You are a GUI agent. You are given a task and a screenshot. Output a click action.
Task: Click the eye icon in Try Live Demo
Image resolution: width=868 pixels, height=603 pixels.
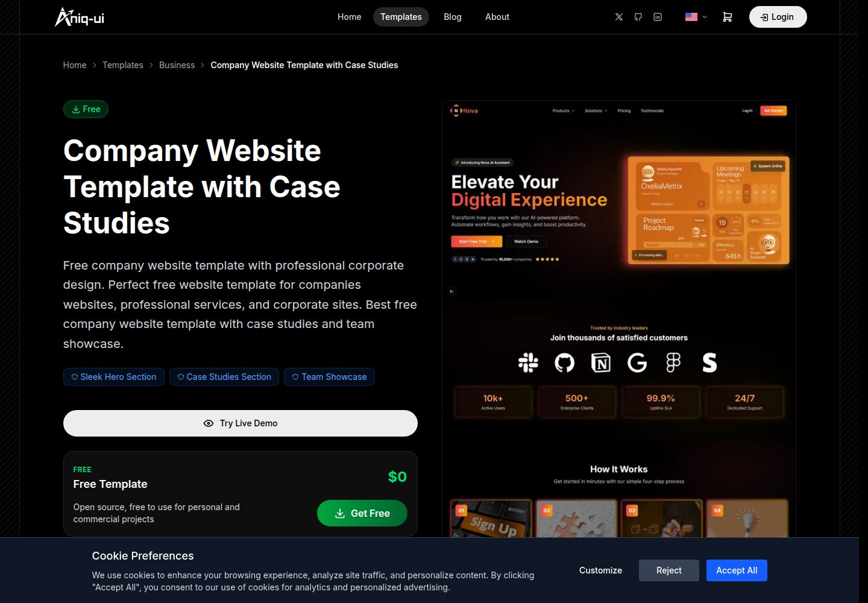[x=209, y=423]
